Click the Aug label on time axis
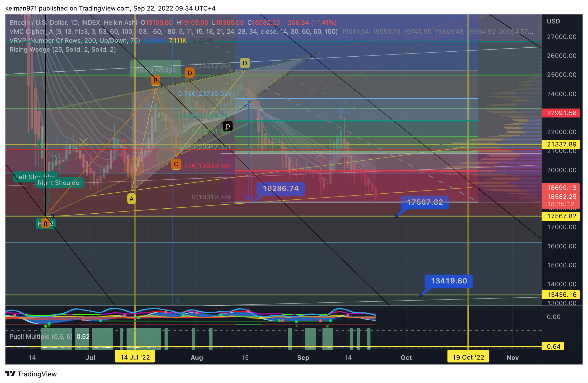Viewport: 588px width, 383px height. [197, 357]
